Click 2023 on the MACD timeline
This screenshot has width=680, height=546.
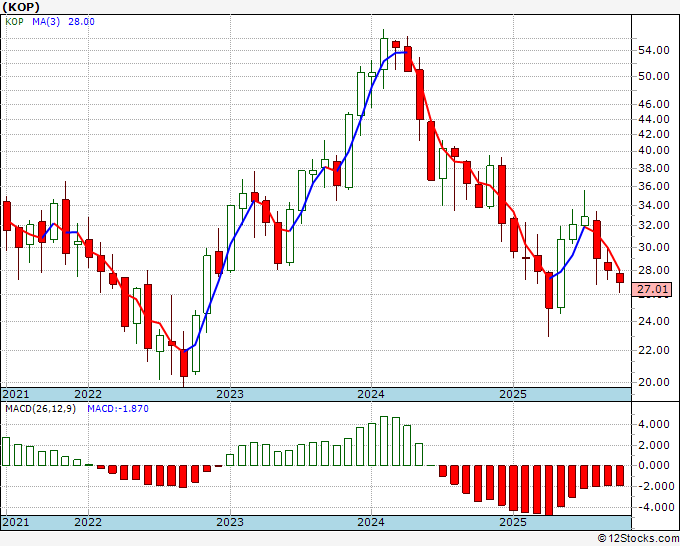[230, 522]
